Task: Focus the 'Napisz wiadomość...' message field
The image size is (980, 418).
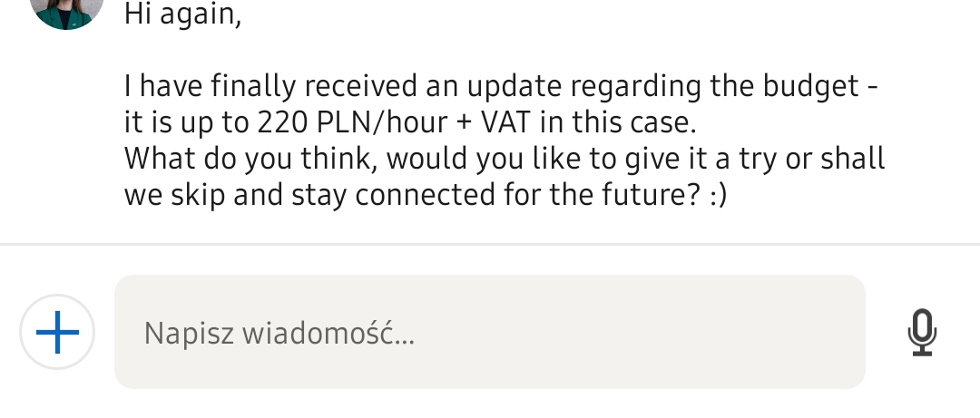Action: coord(489,332)
